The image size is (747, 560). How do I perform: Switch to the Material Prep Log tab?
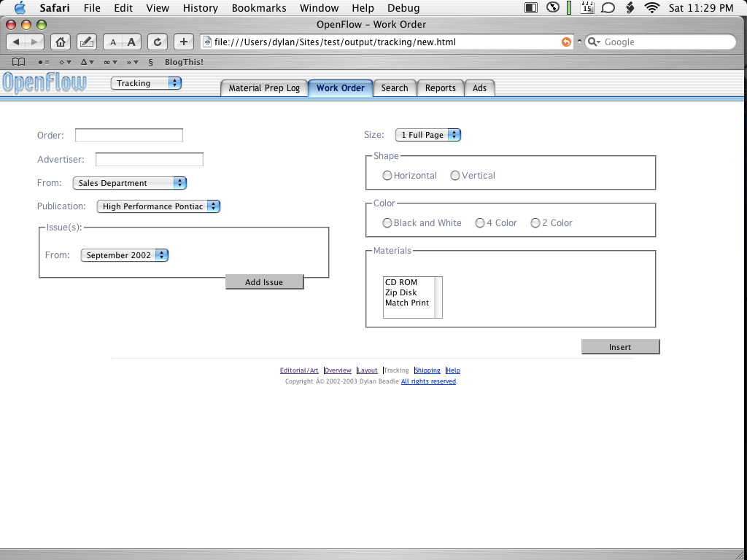264,88
